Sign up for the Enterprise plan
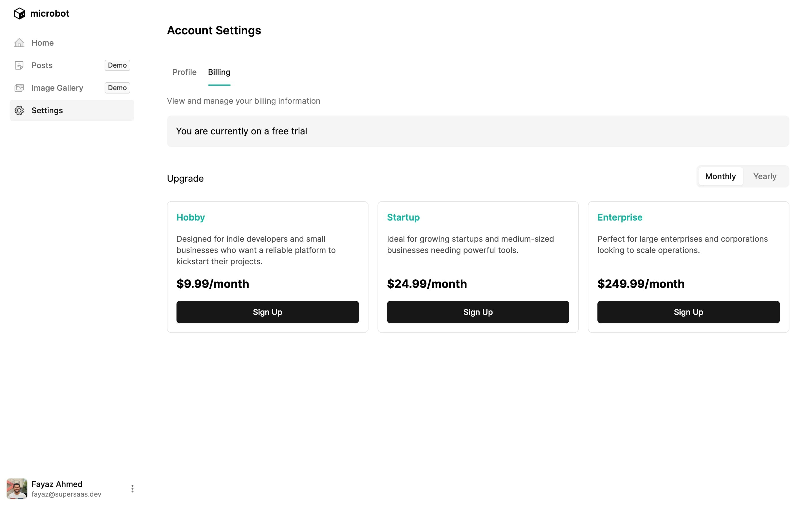Image resolution: width=812 pixels, height=507 pixels. [689, 312]
